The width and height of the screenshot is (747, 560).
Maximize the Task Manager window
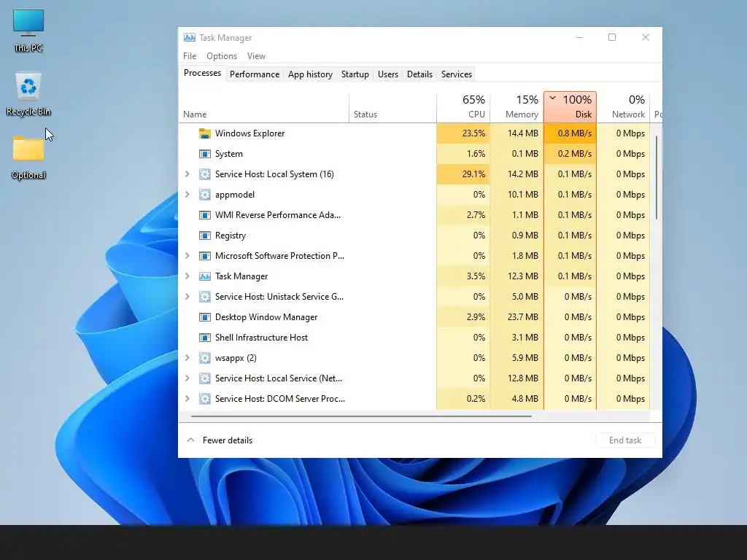point(612,37)
